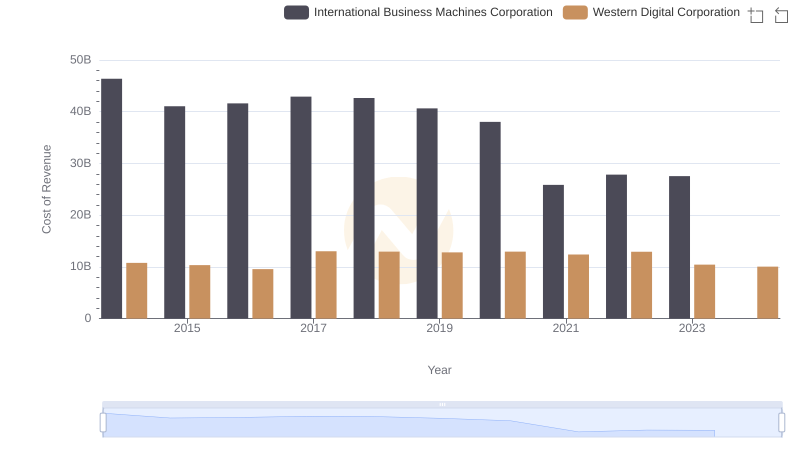Click the 2021 x-axis label
Viewport: 800px width, 461px height.
tap(566, 328)
